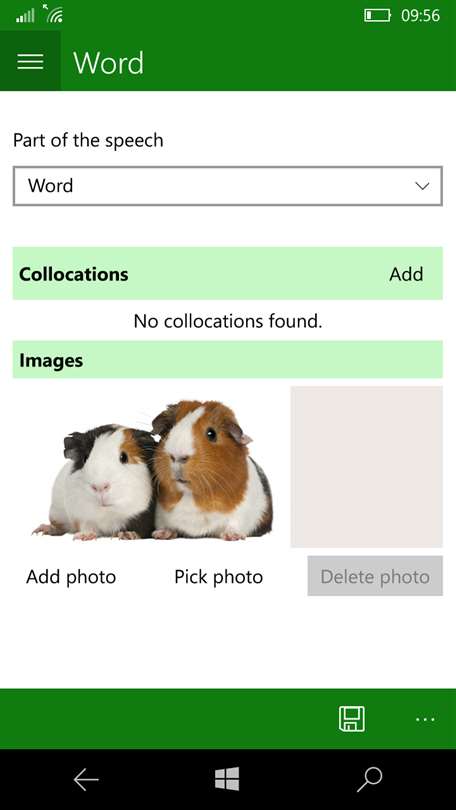The image size is (456, 810).
Task: Tap the clock showing 09:56
Action: coord(420,15)
